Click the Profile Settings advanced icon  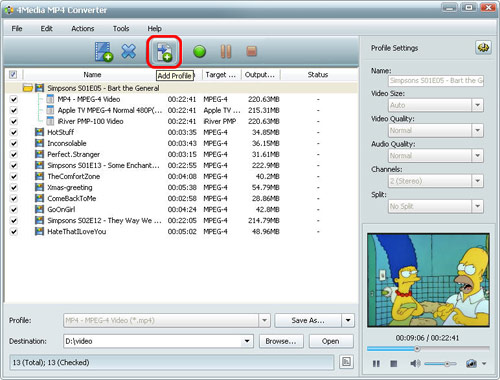tap(483, 48)
